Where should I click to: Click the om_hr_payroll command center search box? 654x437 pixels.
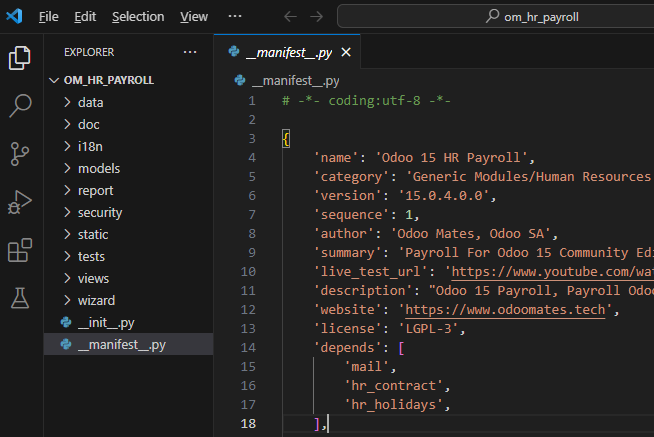pos(496,17)
